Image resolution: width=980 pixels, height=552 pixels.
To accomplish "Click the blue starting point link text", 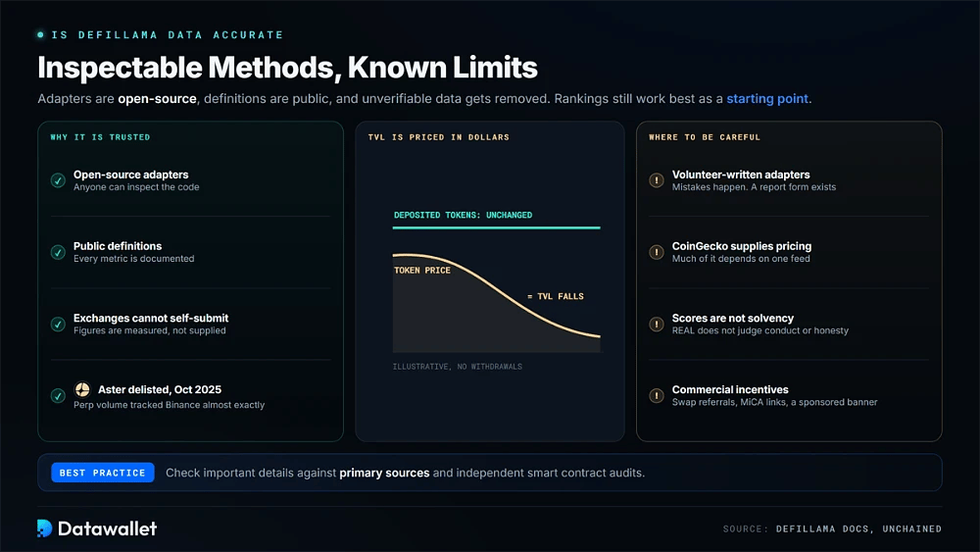I will click(767, 99).
